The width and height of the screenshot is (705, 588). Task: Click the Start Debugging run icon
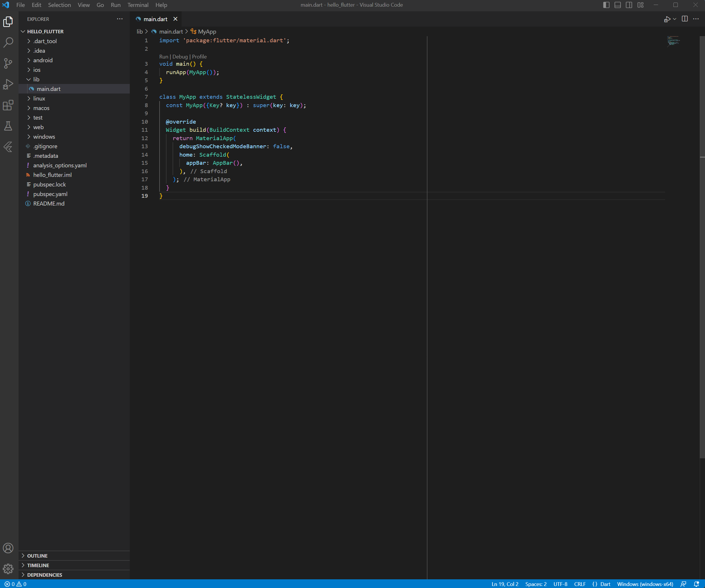click(x=667, y=19)
